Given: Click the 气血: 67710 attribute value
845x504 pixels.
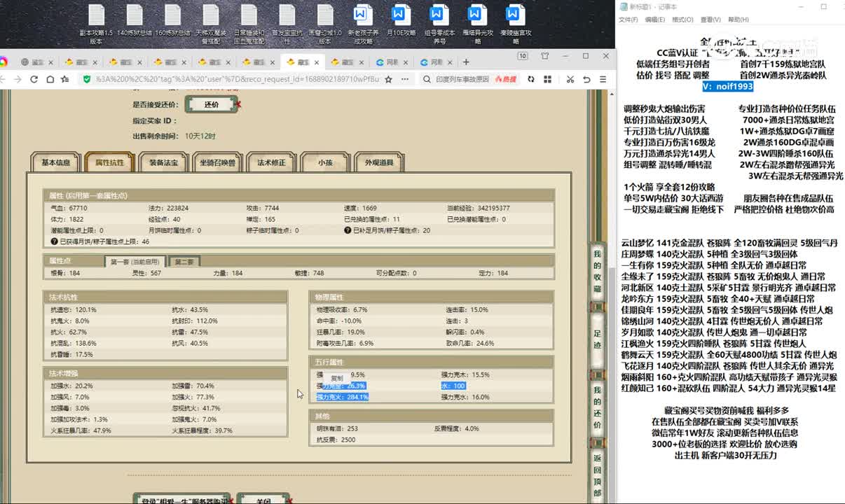Looking at the screenshot, I should coord(69,208).
